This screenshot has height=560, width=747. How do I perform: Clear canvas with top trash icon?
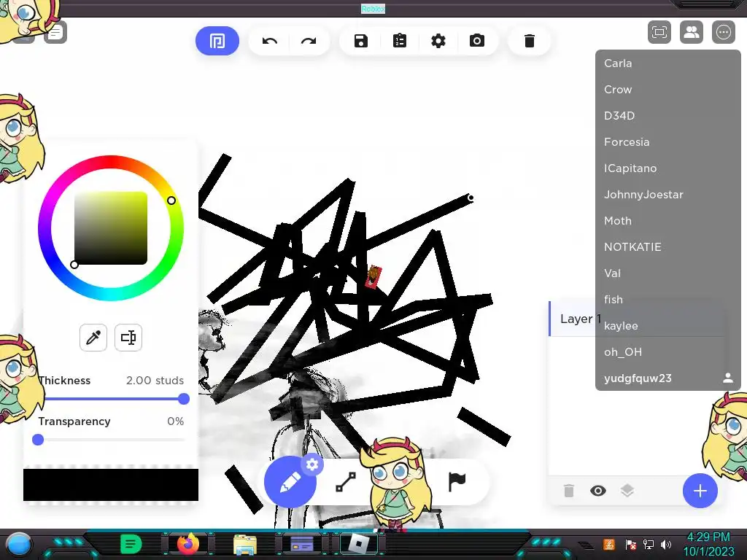point(530,41)
